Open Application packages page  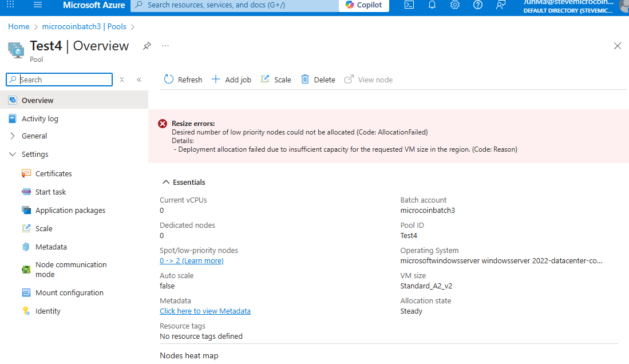point(70,210)
